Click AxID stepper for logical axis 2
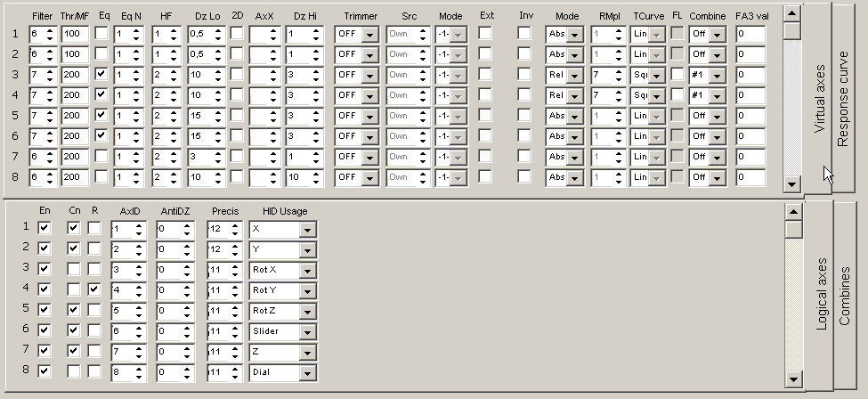This screenshot has width=868, height=399. tap(139, 250)
